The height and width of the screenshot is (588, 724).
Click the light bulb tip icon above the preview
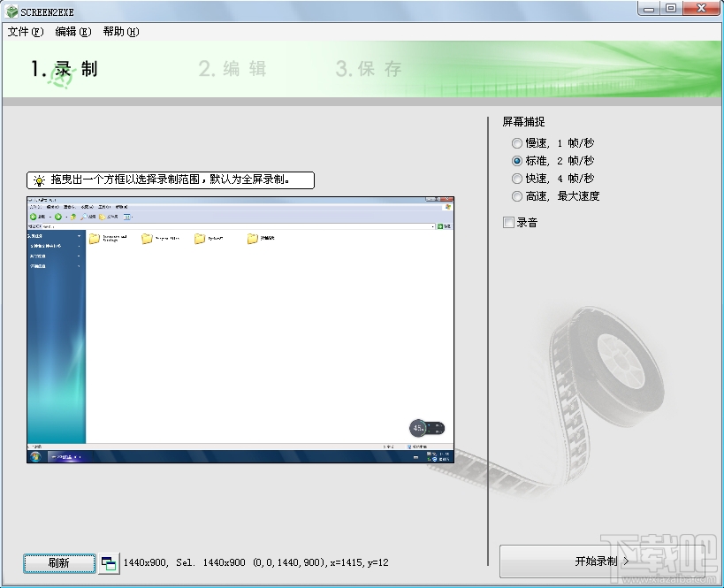[x=39, y=179]
